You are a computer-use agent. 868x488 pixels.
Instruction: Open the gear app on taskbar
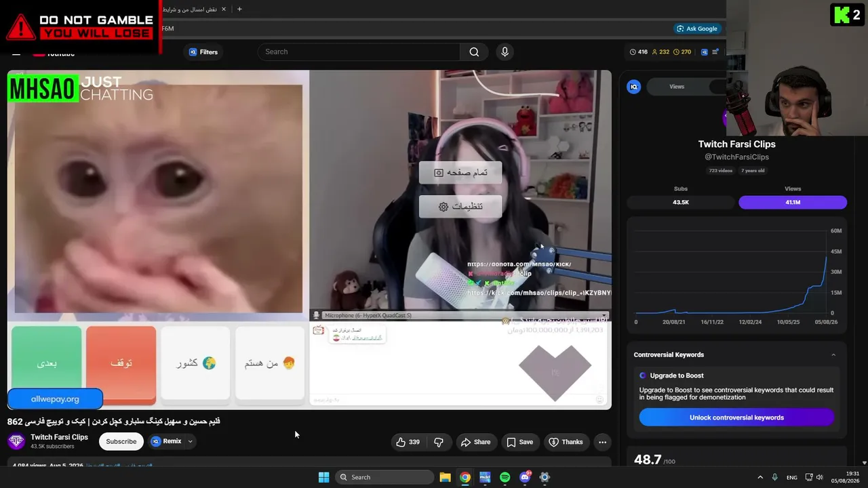[545, 477]
